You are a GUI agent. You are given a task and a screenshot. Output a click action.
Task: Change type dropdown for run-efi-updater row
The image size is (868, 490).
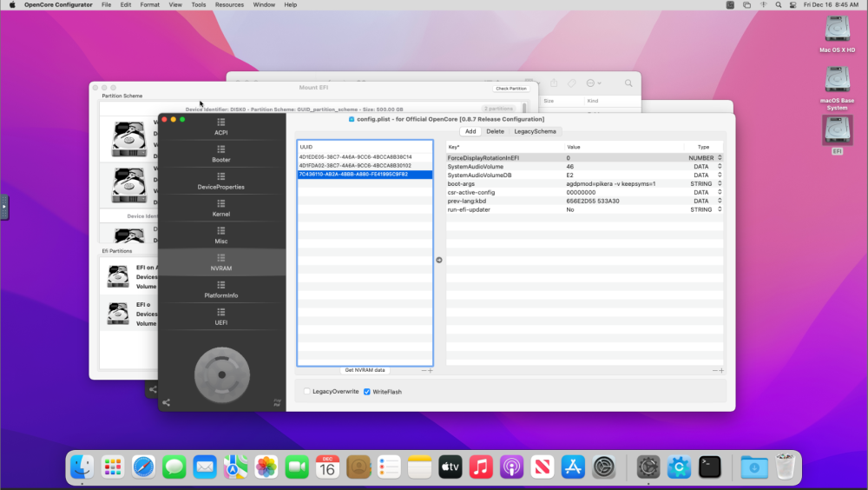(x=720, y=209)
